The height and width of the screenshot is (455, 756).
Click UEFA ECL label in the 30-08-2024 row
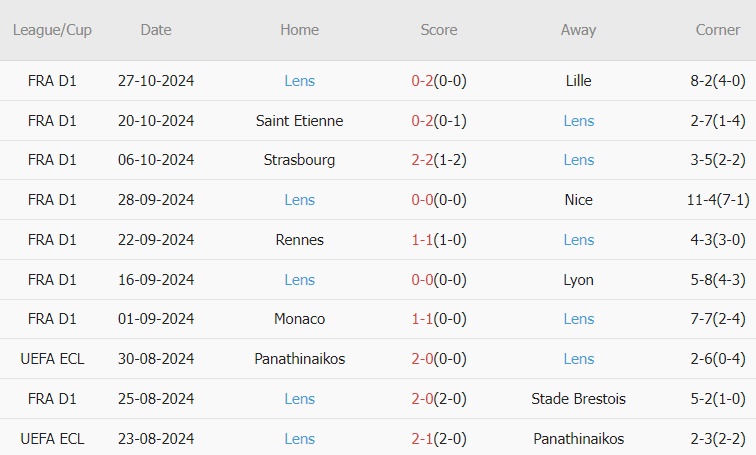click(x=52, y=359)
